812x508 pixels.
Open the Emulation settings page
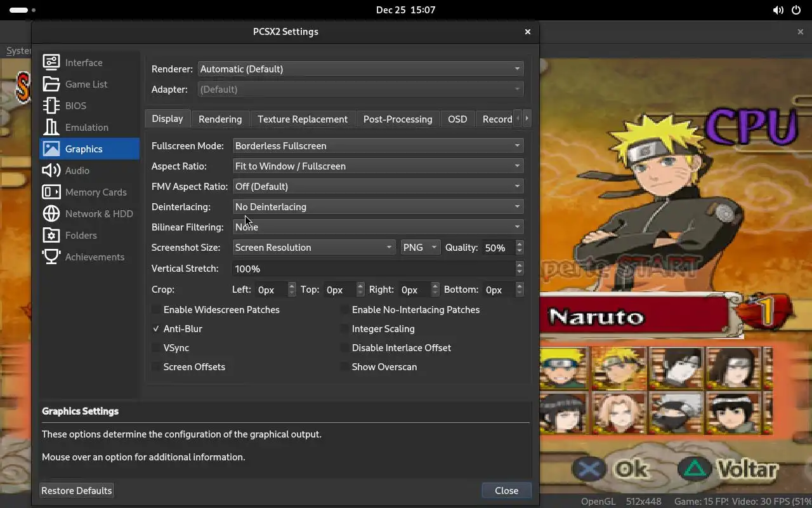tap(89, 127)
